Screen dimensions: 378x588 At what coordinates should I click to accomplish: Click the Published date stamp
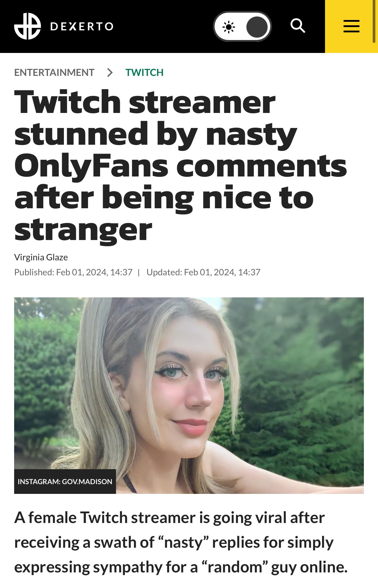(x=73, y=272)
